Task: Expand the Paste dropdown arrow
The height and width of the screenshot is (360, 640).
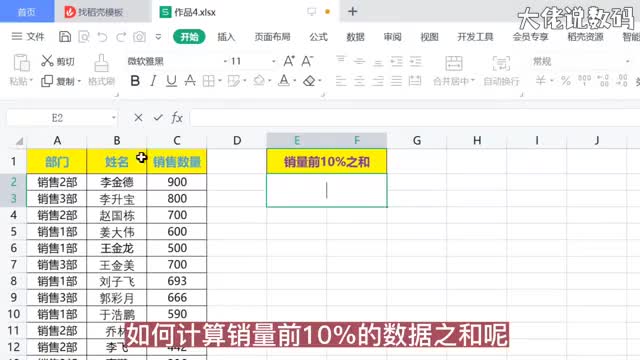Action: pos(31,81)
